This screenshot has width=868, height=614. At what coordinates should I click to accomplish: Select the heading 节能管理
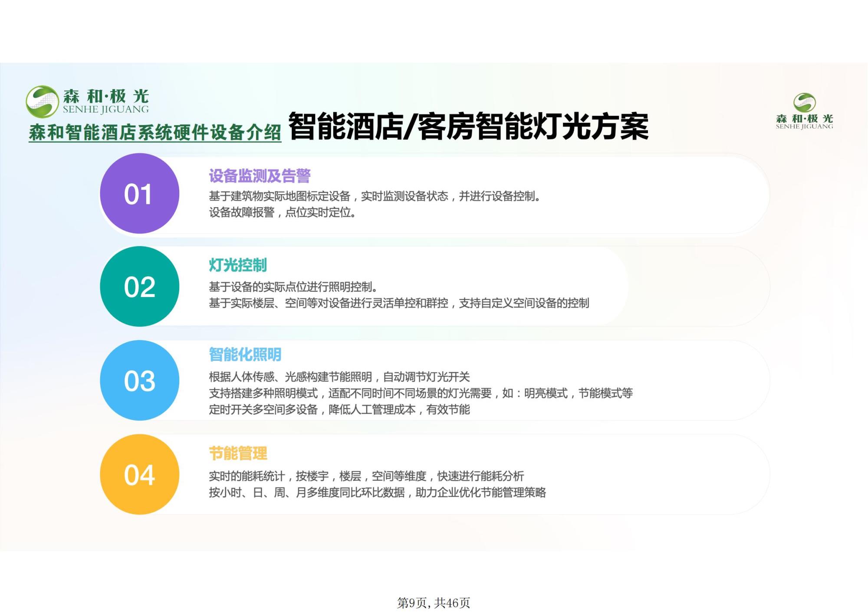pyautogui.click(x=238, y=453)
